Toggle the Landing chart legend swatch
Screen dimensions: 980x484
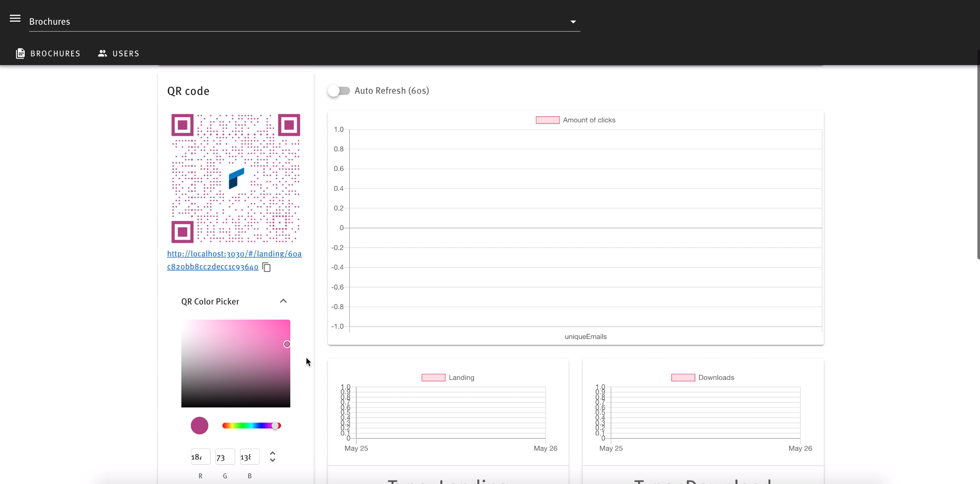[x=433, y=378]
